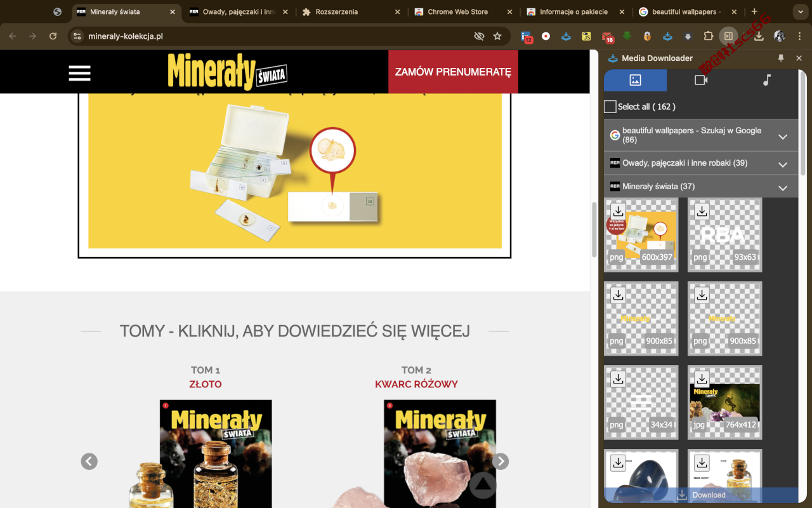
Task: Close the Media Downloader side panel
Action: (x=799, y=58)
